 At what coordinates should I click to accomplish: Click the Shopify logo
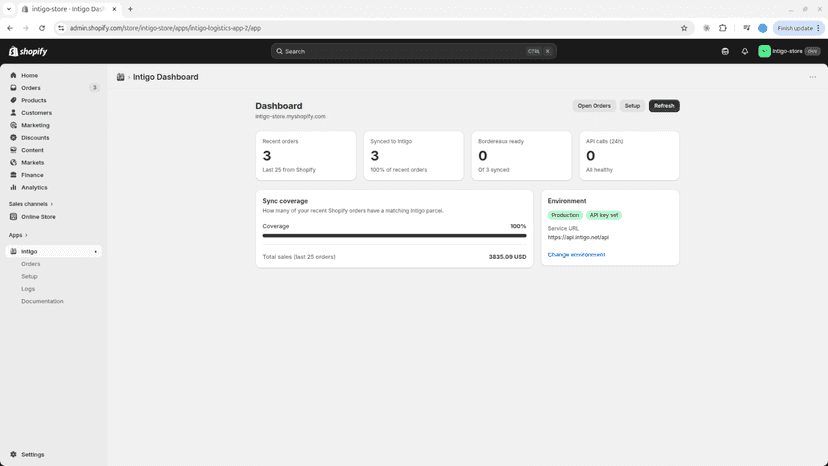tap(28, 51)
